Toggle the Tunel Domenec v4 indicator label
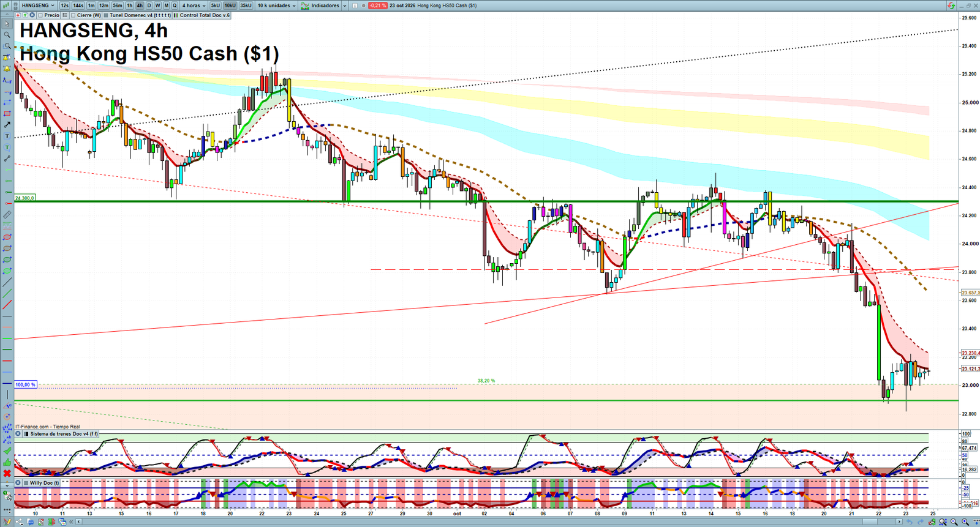The image size is (980, 527). point(137,15)
